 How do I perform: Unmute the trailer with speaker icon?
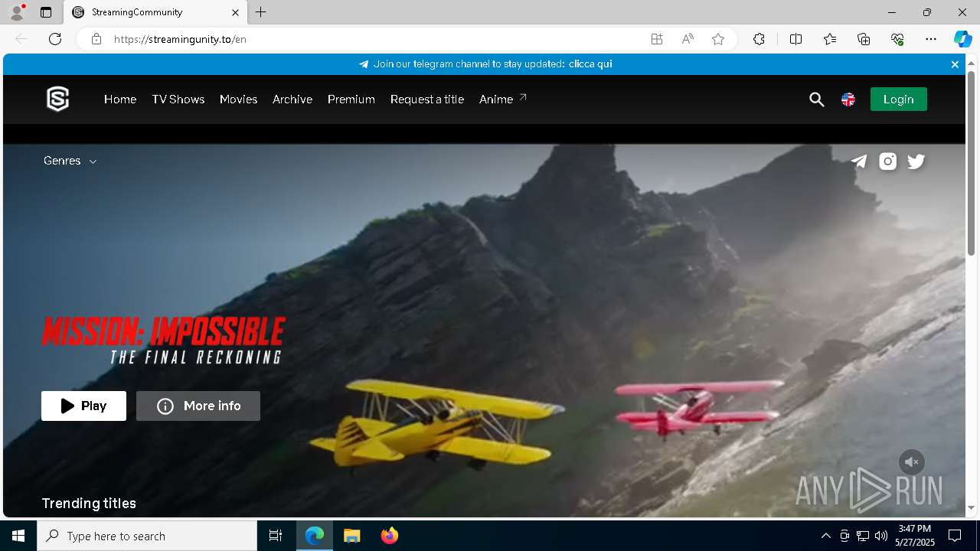pyautogui.click(x=911, y=462)
